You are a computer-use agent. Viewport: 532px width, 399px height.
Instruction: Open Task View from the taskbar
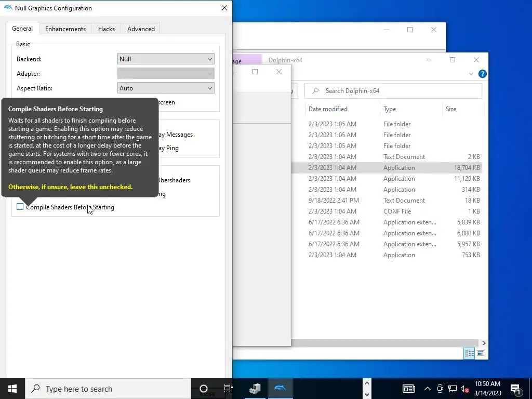229,389
